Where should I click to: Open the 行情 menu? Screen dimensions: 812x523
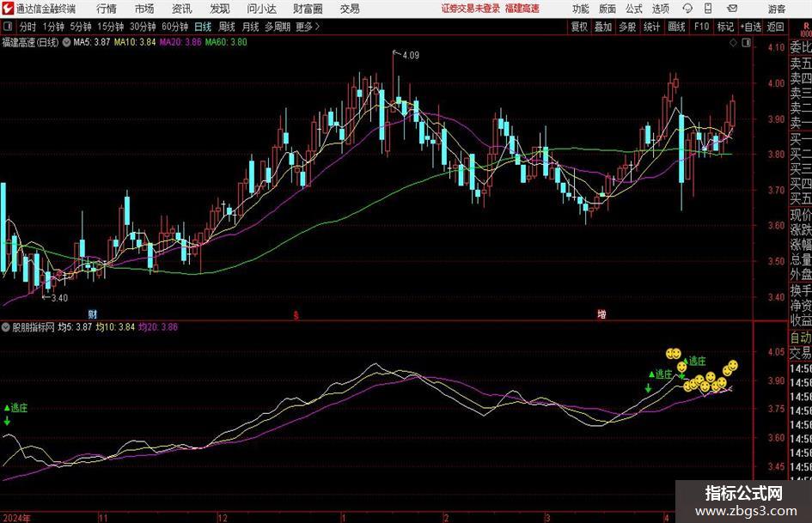107,9
